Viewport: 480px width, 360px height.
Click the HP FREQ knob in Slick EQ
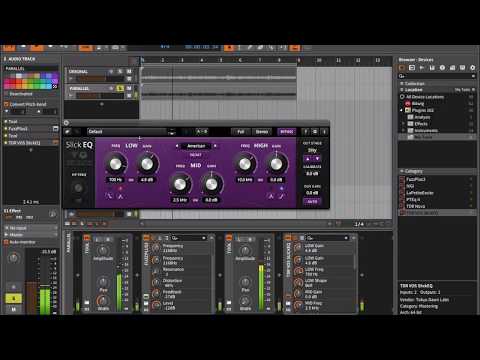78,188
